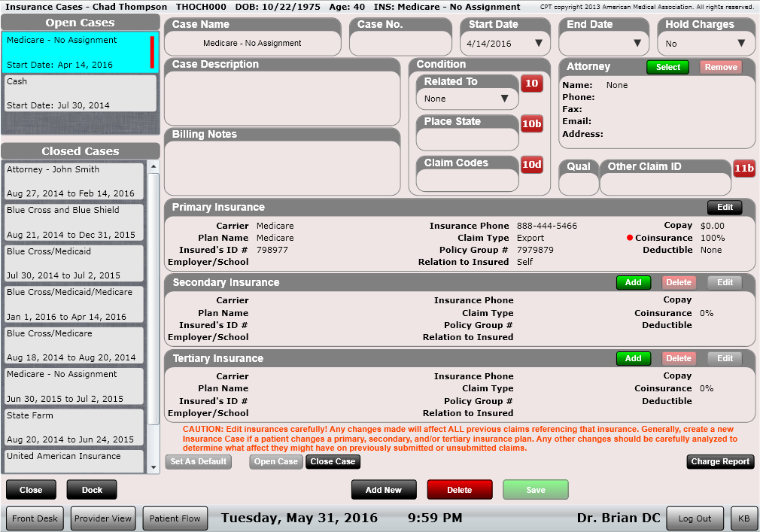Save the current case
This screenshot has height=532, width=760.
pyautogui.click(x=535, y=489)
